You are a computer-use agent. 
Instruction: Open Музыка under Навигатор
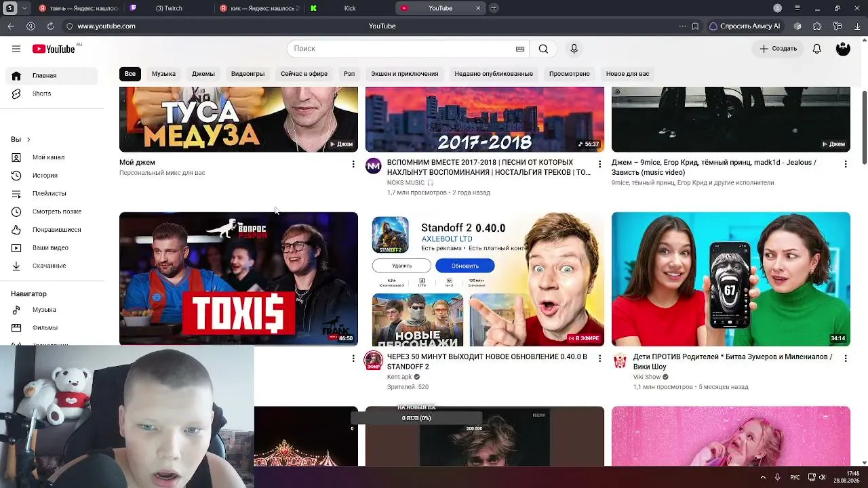coord(44,310)
